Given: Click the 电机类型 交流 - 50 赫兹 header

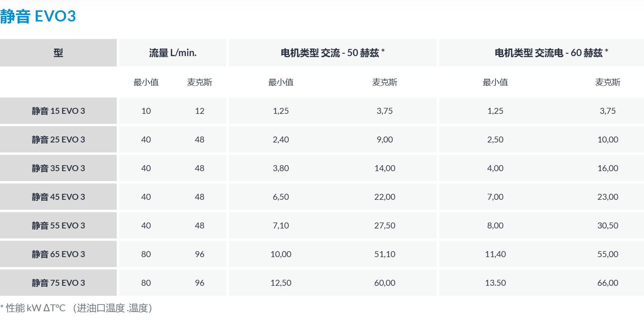Looking at the screenshot, I should (x=333, y=53).
